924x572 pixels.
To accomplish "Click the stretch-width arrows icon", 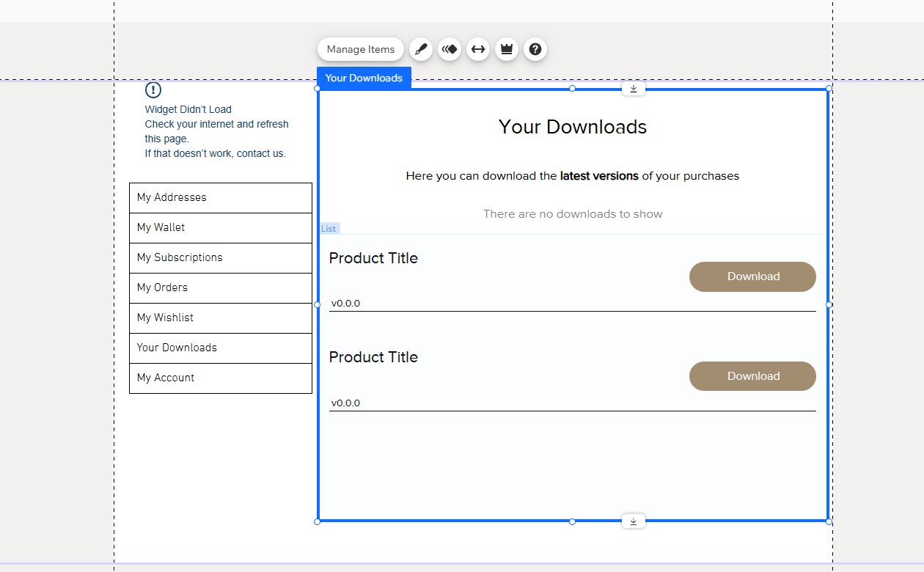I will point(478,49).
